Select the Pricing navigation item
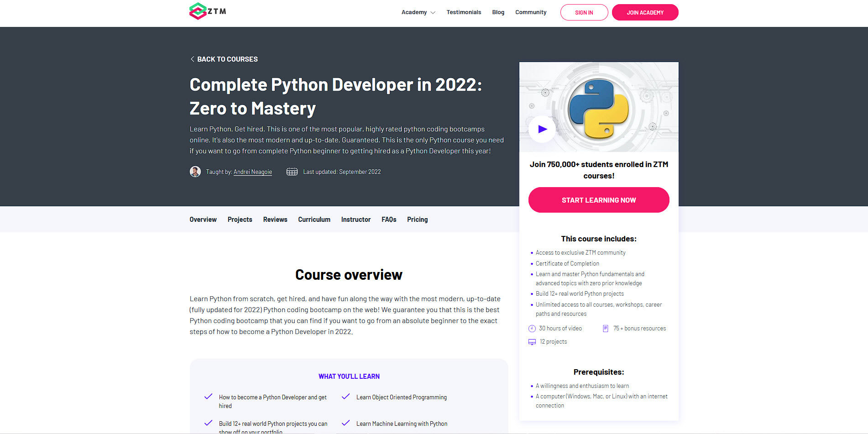 point(417,220)
